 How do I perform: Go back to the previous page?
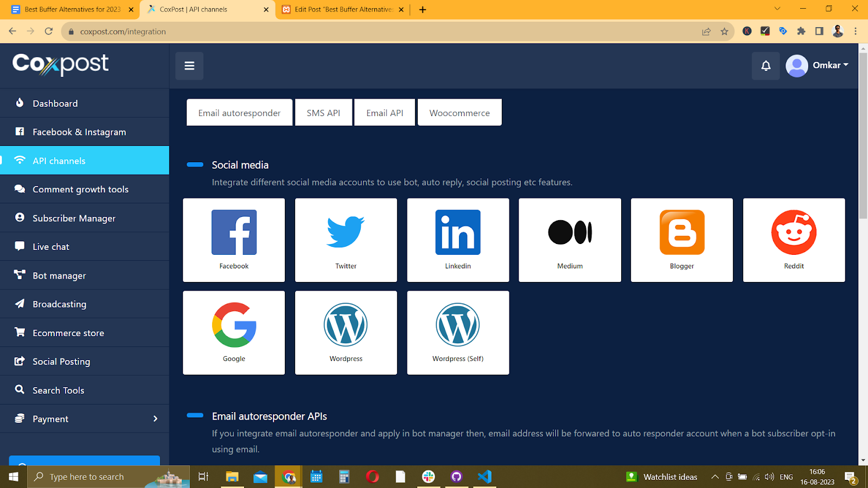click(x=12, y=31)
